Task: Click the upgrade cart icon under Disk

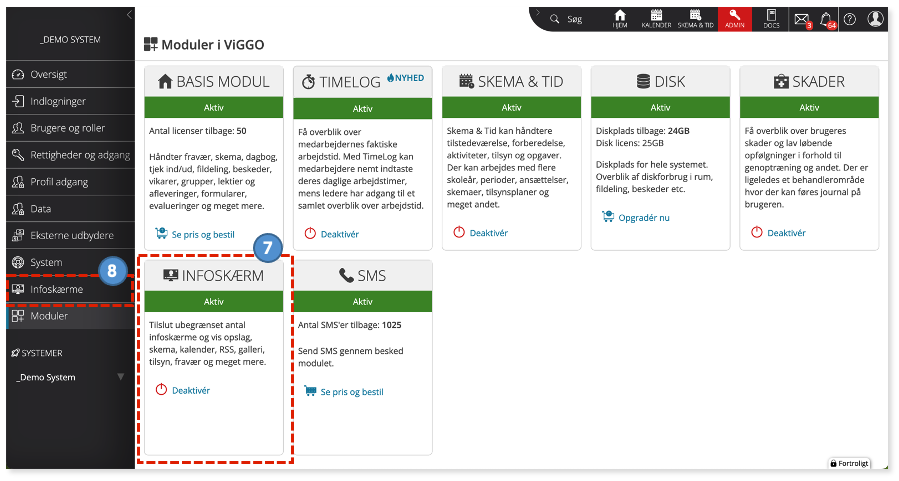Action: click(608, 217)
